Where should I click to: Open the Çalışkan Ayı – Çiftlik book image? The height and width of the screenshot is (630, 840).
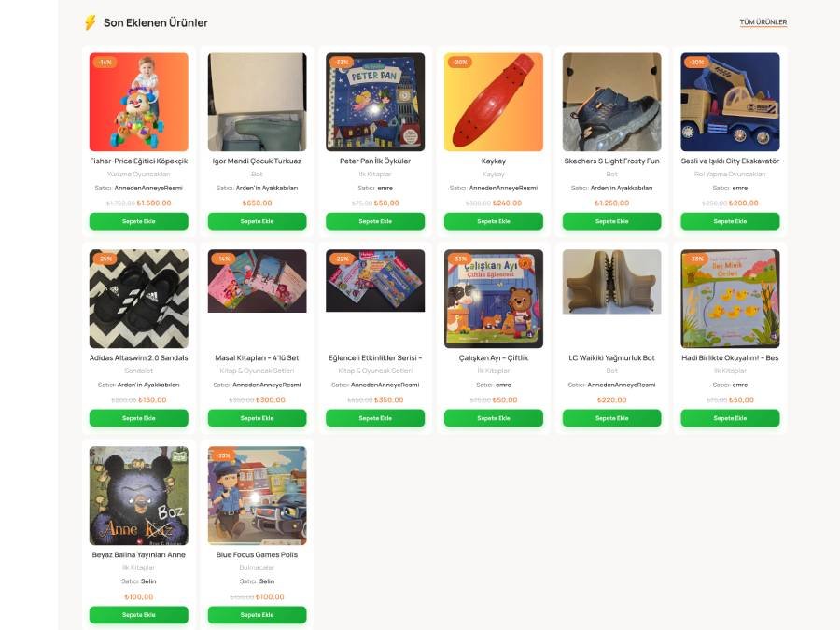494,299
